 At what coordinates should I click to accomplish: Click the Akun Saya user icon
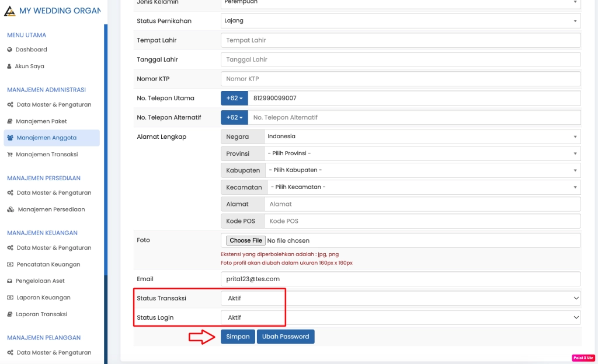[9, 66]
